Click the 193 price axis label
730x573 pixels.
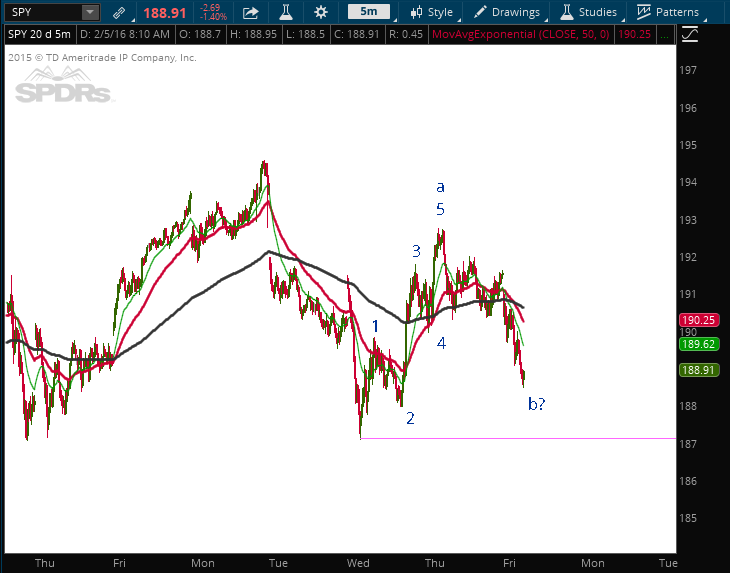pyautogui.click(x=688, y=220)
